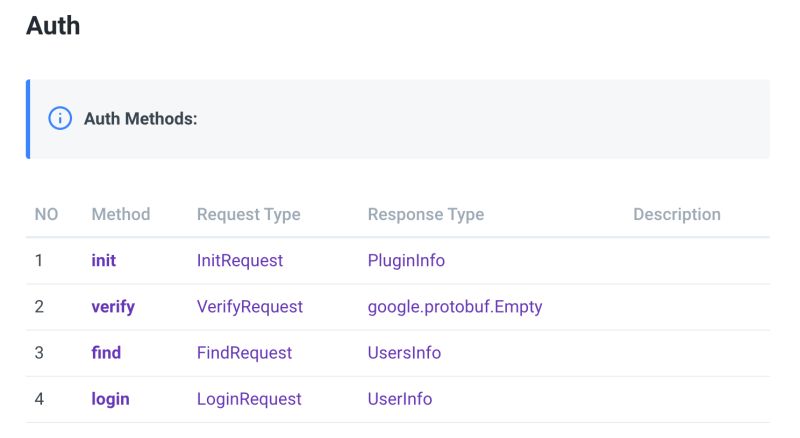Follow the VerifyRequest type link
The image size is (800, 438).
click(x=250, y=307)
